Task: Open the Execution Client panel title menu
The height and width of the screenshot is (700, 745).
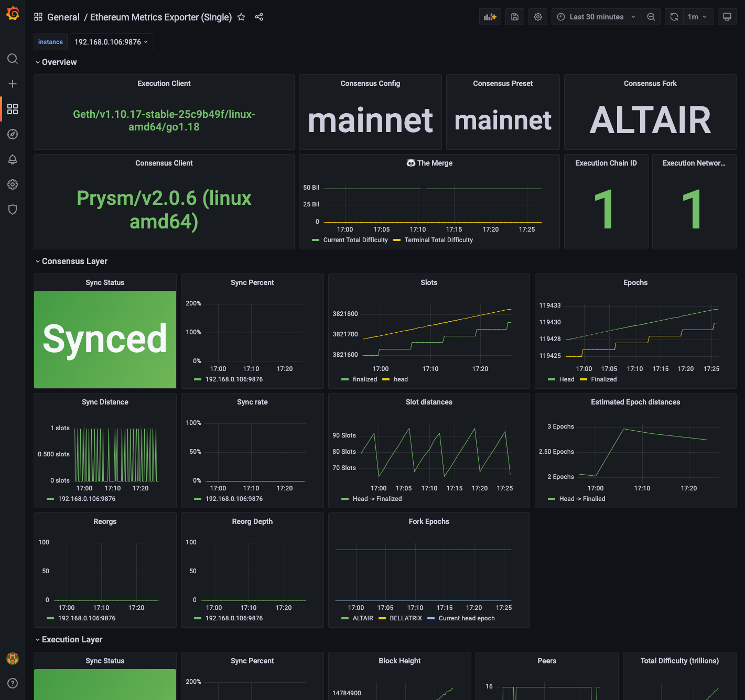Action: coord(164,83)
